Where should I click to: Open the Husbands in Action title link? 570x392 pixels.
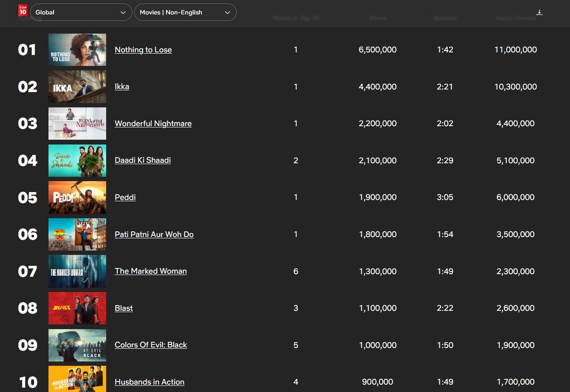click(149, 382)
